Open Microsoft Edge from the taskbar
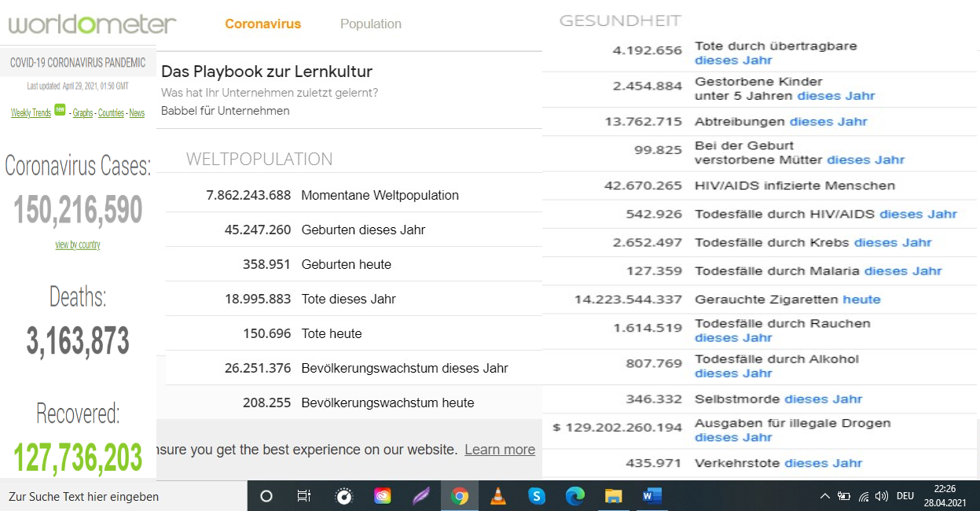Image resolution: width=980 pixels, height=511 pixels. coord(575,496)
